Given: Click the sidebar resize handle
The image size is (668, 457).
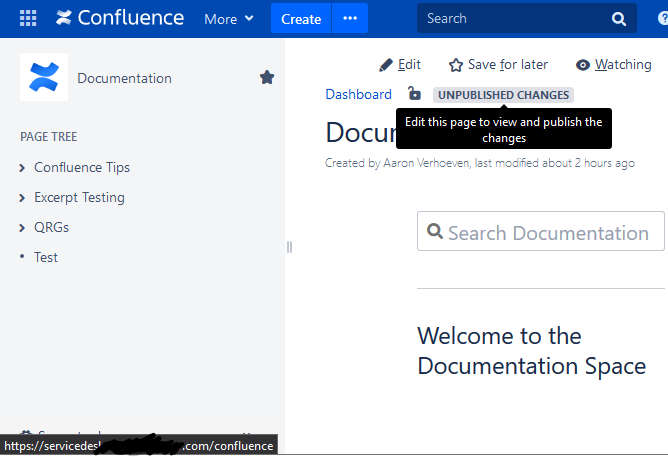Looking at the screenshot, I should (289, 247).
